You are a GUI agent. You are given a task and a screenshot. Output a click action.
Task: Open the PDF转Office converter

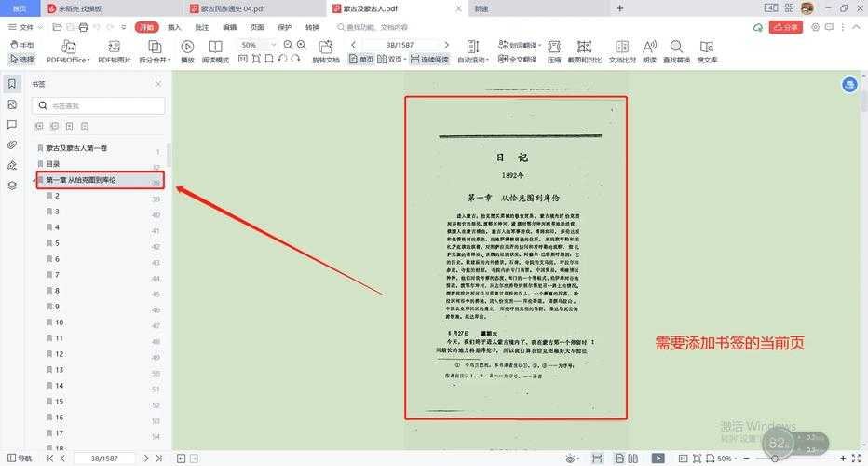tap(68, 52)
